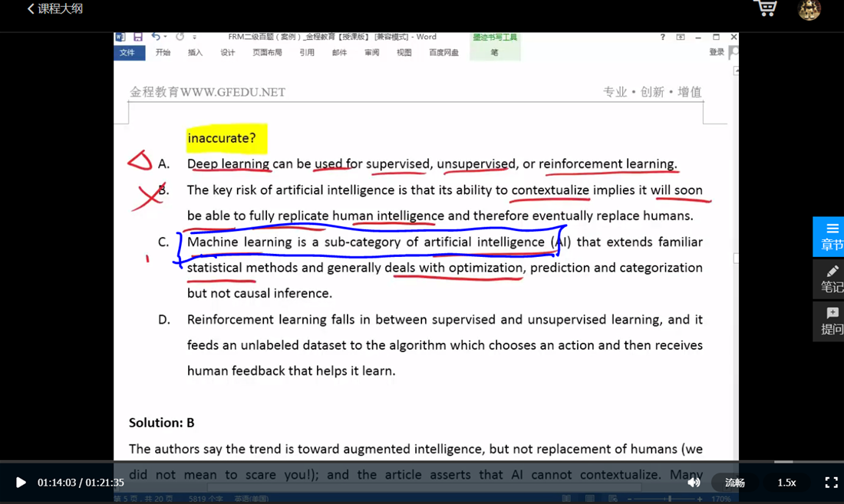Viewport: 844px width, 504px height.
Task: Click the Word vertical scrollbar thumb
Action: (735, 259)
